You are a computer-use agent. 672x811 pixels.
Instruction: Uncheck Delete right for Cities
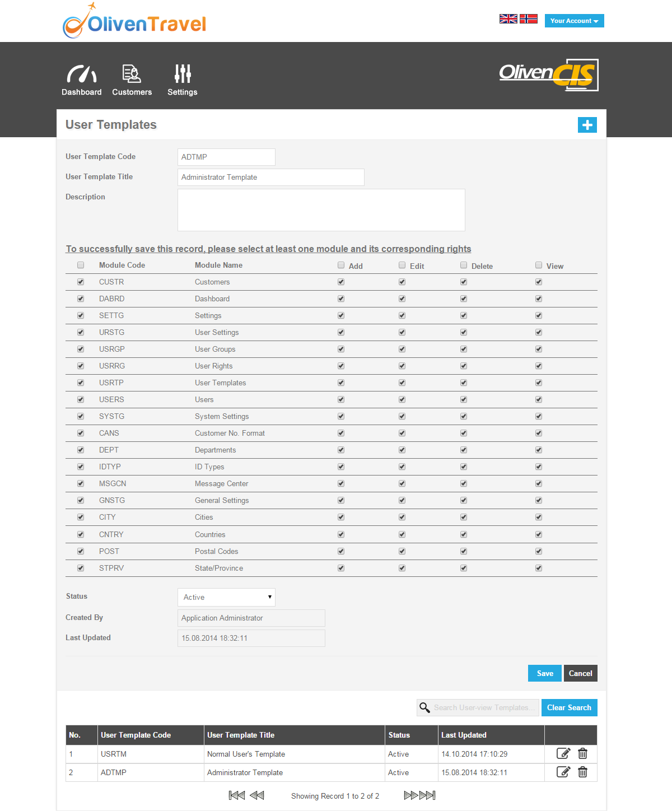point(464,517)
